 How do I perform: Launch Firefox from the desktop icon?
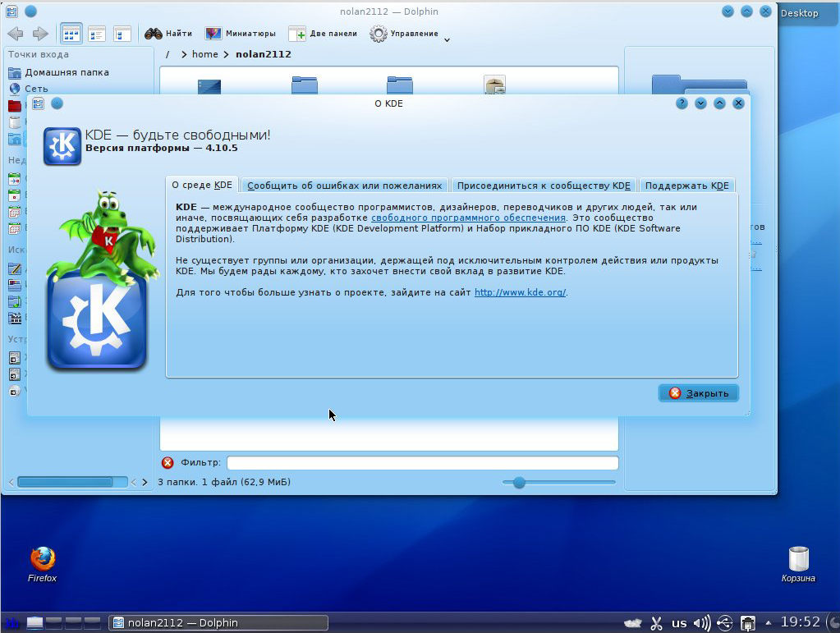(x=43, y=560)
